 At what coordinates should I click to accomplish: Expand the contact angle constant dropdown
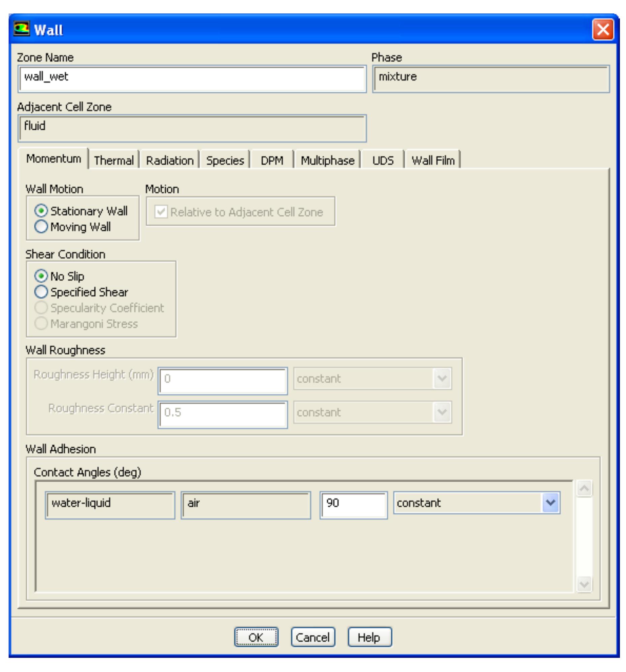pos(476,503)
